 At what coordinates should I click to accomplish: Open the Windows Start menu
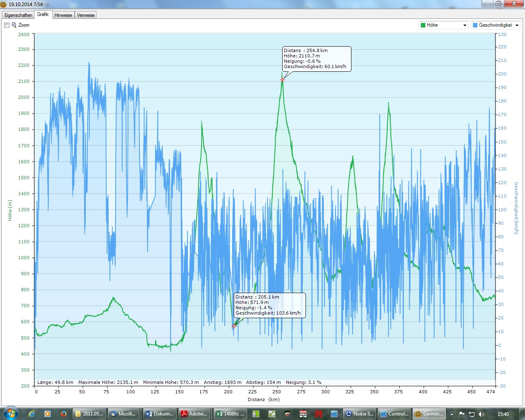click(11, 413)
